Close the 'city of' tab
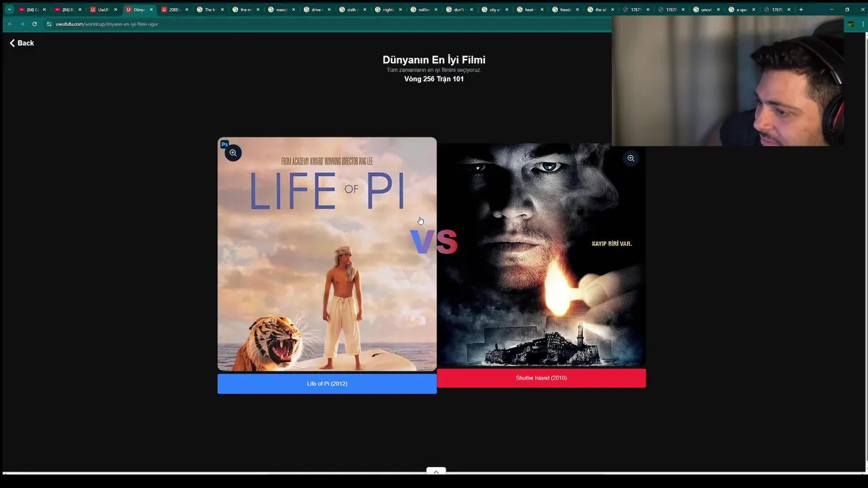 (507, 9)
